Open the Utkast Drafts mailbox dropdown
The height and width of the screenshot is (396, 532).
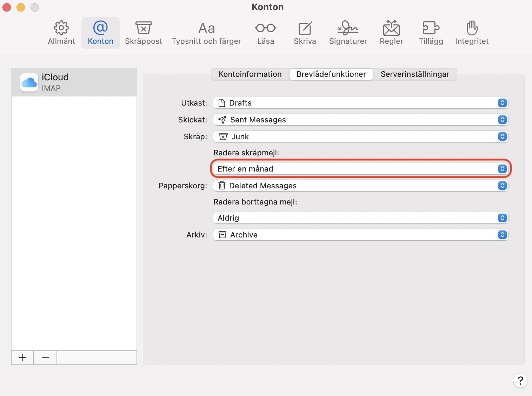(x=361, y=103)
